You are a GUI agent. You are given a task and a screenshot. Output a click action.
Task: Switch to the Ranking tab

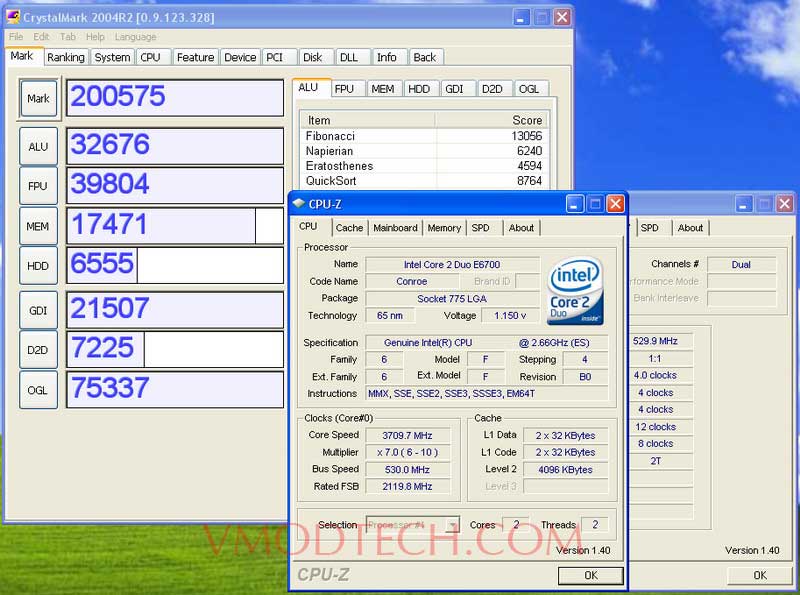[66, 57]
